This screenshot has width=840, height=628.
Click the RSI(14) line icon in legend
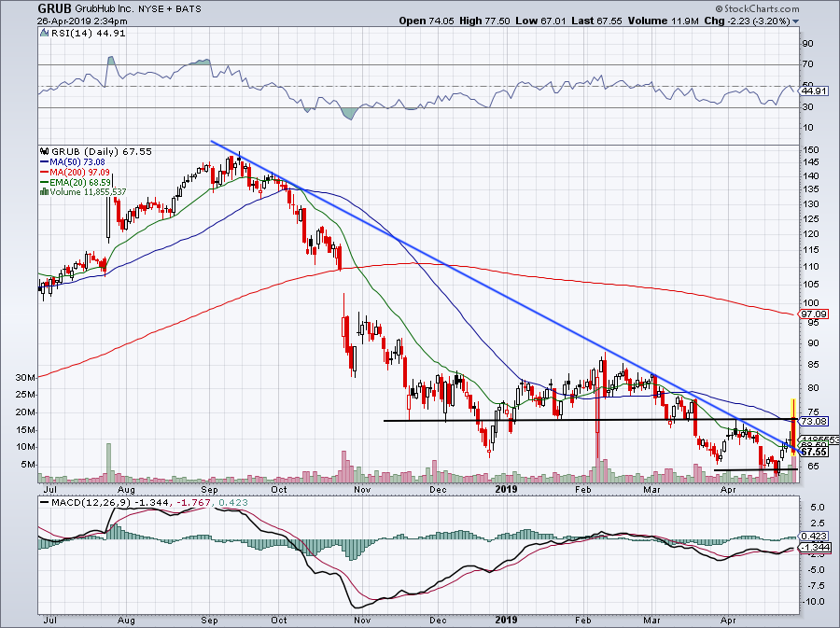click(x=45, y=34)
